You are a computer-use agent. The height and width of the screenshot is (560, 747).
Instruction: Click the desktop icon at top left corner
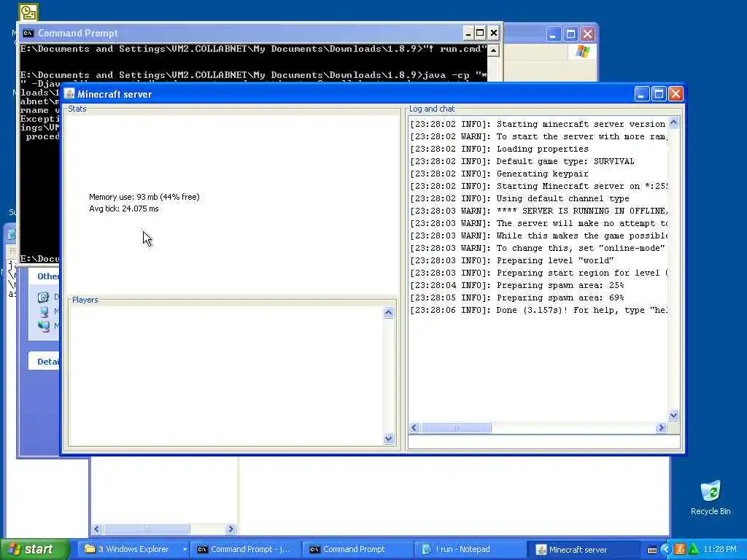[28, 12]
